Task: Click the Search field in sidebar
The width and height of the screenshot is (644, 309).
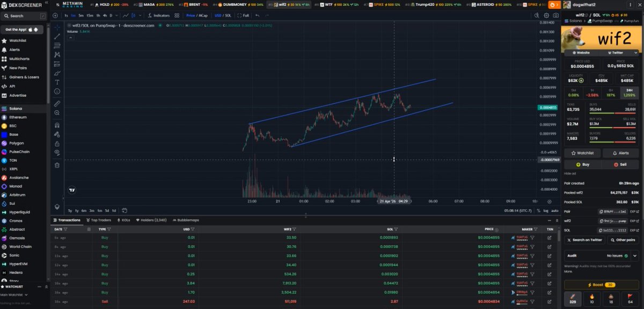Action: point(24,16)
